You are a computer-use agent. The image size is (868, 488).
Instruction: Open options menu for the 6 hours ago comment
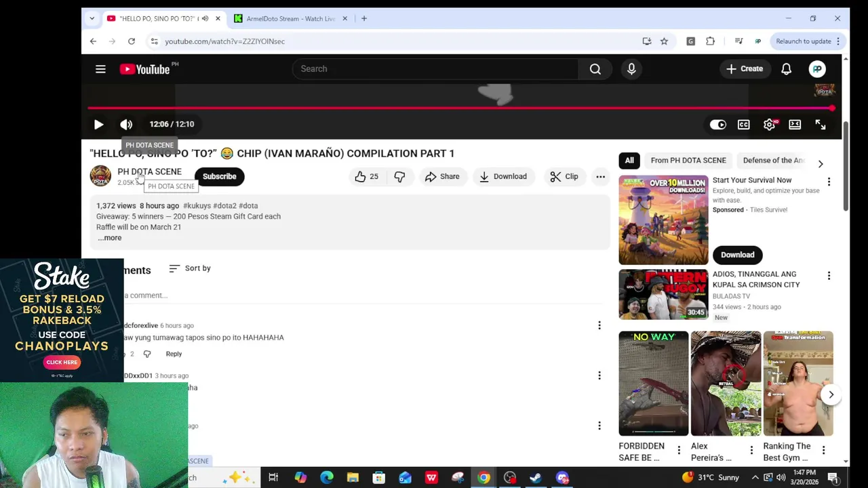(x=599, y=326)
